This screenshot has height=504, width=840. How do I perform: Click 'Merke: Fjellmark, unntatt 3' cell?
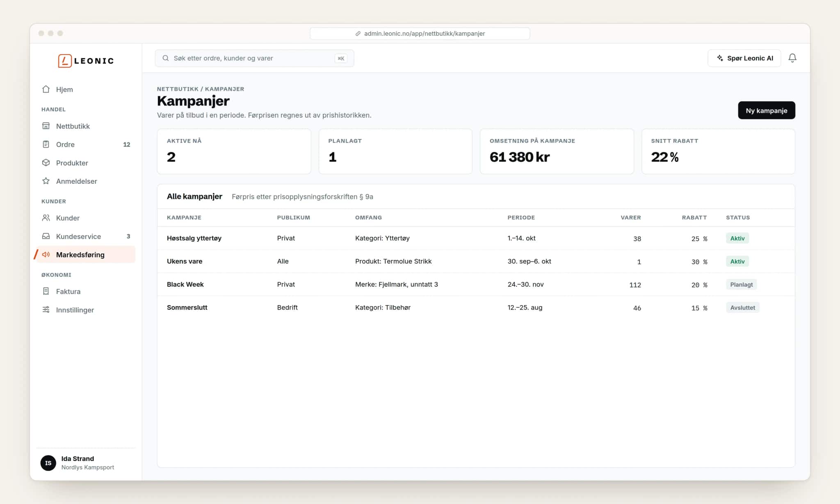tap(396, 284)
